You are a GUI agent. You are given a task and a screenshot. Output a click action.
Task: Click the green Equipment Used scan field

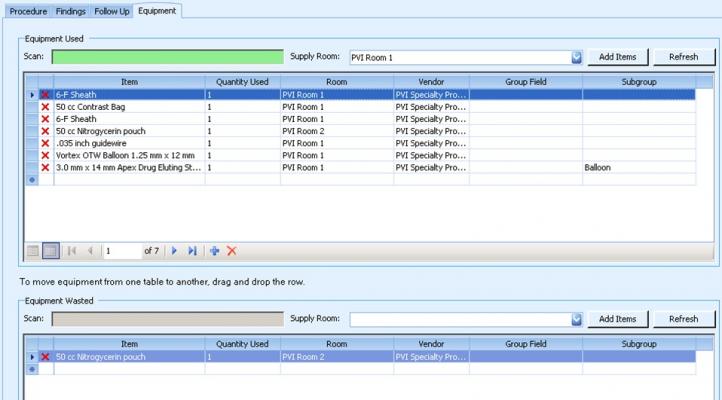167,57
